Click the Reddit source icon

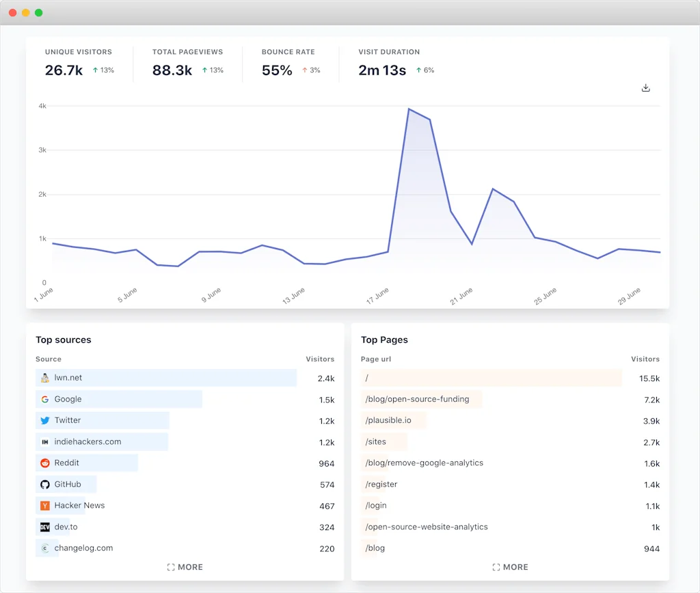(46, 463)
